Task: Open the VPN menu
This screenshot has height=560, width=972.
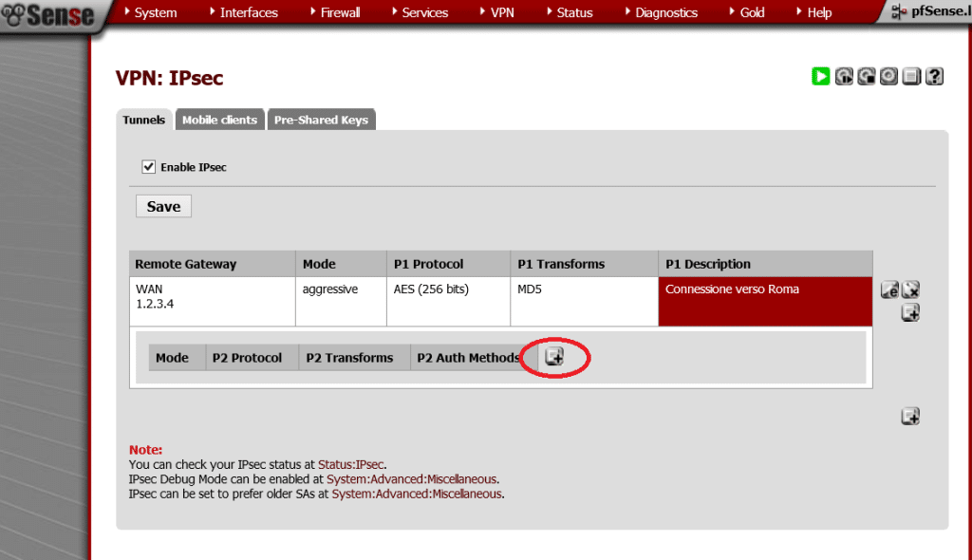Action: [501, 12]
